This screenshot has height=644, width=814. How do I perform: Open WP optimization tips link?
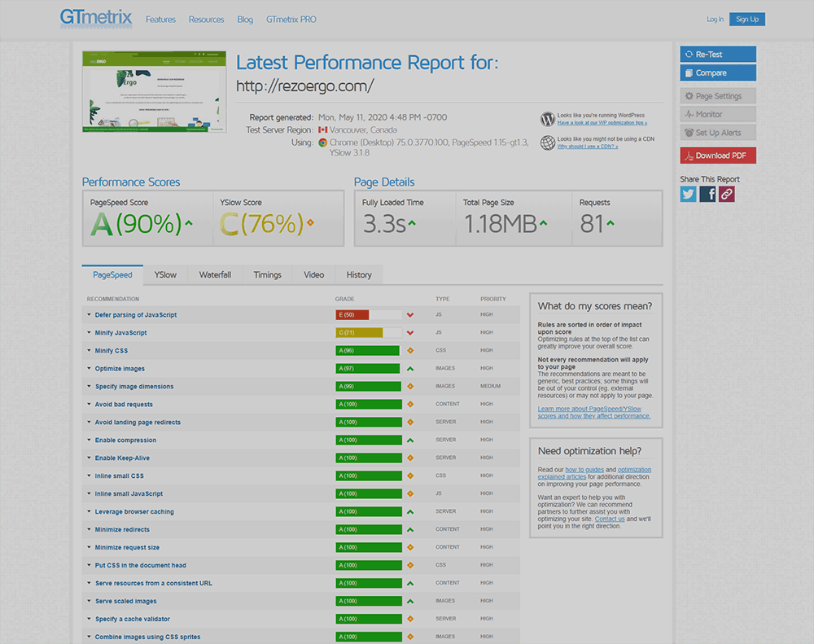[602, 123]
